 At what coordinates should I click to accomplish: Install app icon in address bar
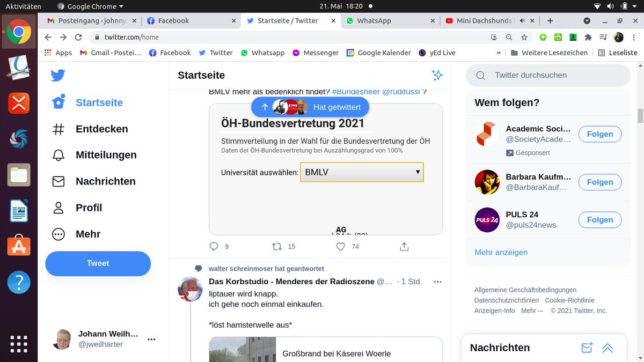click(494, 37)
